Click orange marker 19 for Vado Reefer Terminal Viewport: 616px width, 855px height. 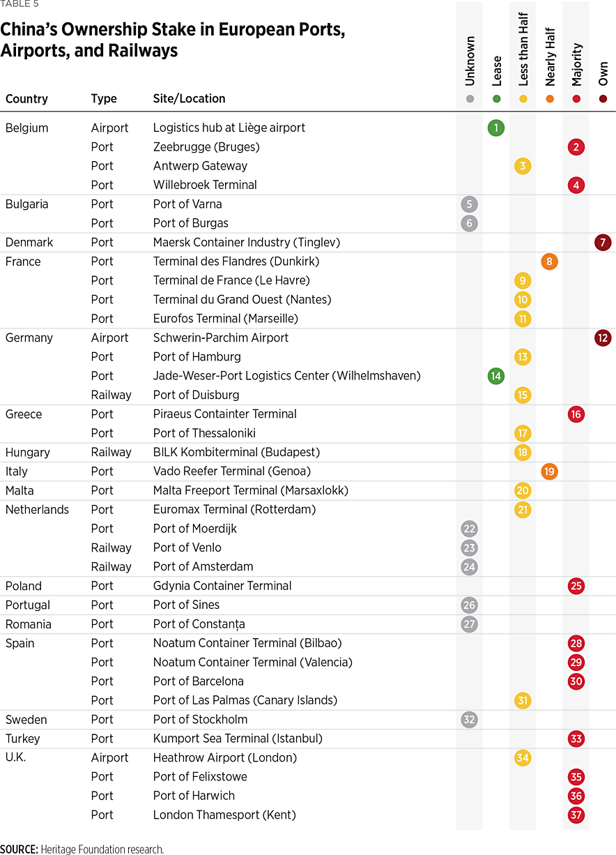click(x=549, y=471)
